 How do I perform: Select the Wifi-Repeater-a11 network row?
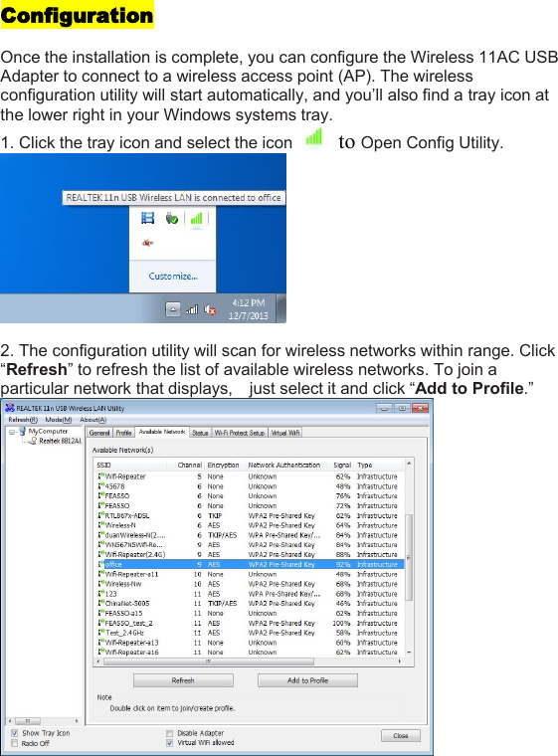(249, 574)
